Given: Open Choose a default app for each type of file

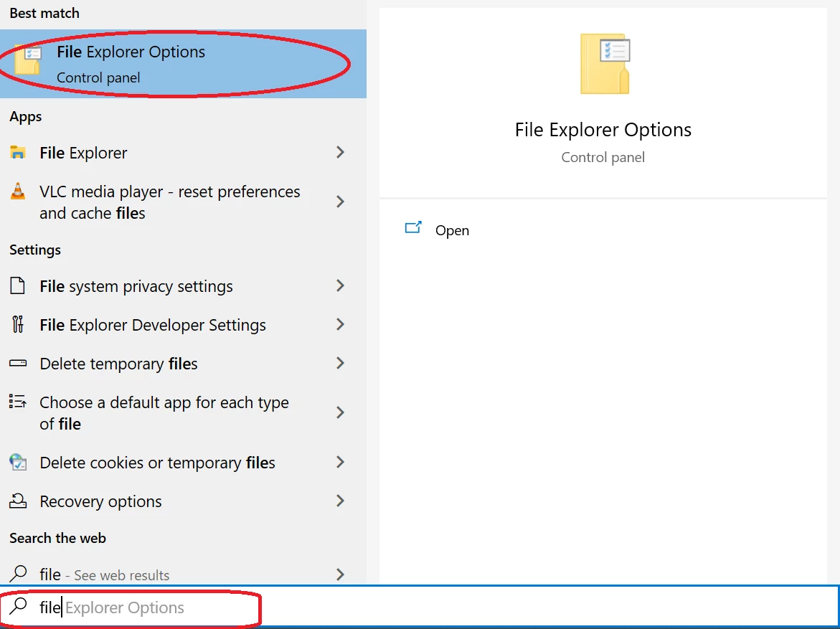Looking at the screenshot, I should [x=183, y=412].
